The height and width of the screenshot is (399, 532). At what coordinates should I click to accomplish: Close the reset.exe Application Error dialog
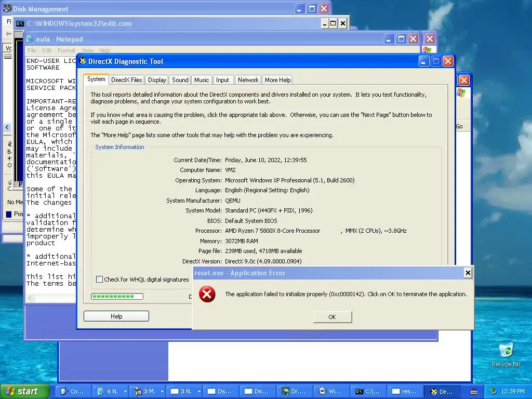point(468,272)
